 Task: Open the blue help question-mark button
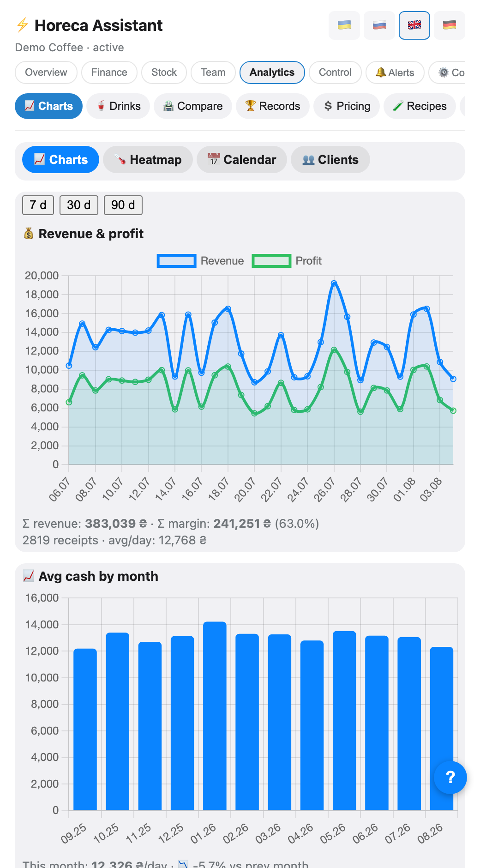click(x=450, y=778)
